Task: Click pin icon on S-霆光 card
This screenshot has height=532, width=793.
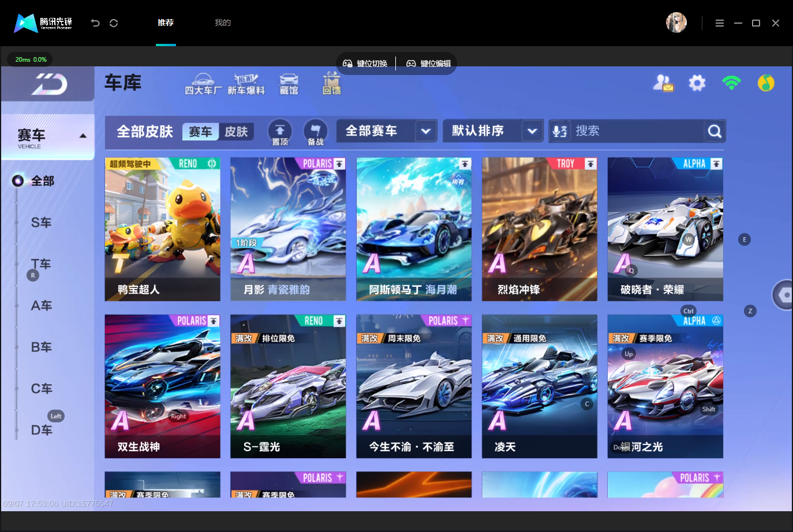Action: [339, 321]
